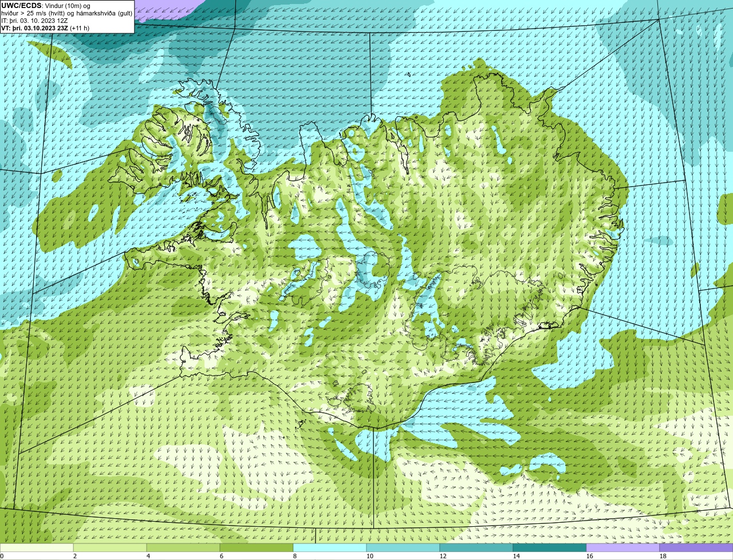The height and width of the screenshot is (560, 733).
Task: Pick the 4–6 m/s green legend swatch
Action: pyautogui.click(x=183, y=548)
